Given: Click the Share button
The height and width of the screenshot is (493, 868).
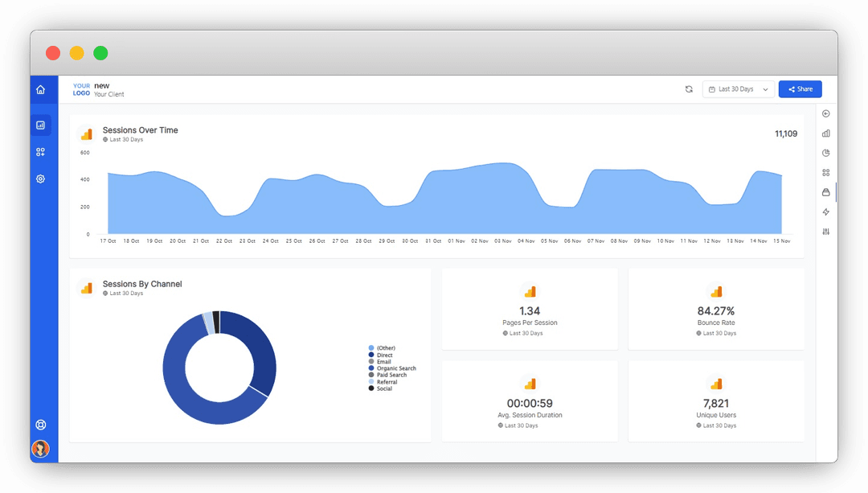Looking at the screenshot, I should [x=800, y=89].
